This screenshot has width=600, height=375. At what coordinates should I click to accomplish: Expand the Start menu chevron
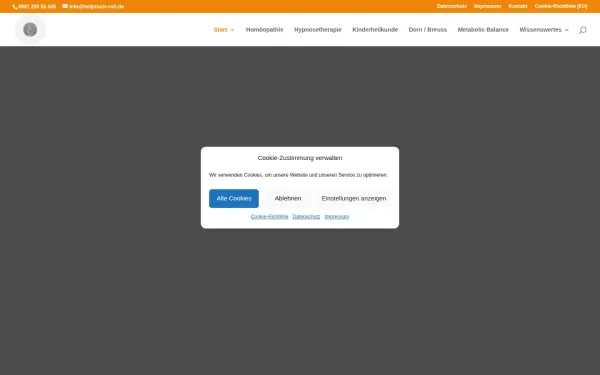coord(232,30)
